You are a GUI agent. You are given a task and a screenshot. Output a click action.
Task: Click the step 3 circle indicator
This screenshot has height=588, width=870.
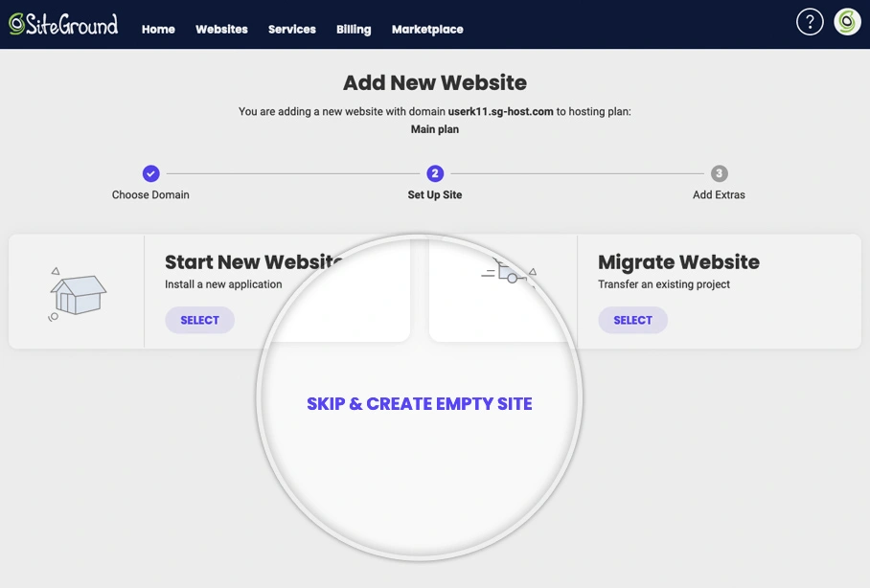coord(719,173)
